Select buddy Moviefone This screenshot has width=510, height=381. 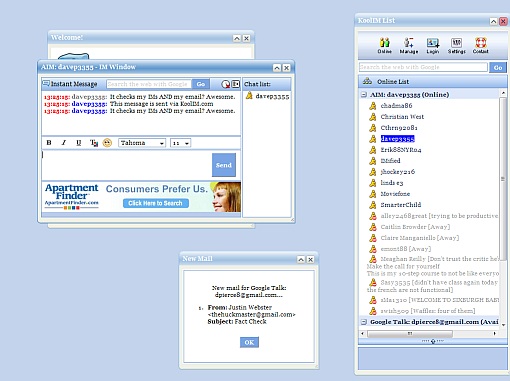click(395, 194)
